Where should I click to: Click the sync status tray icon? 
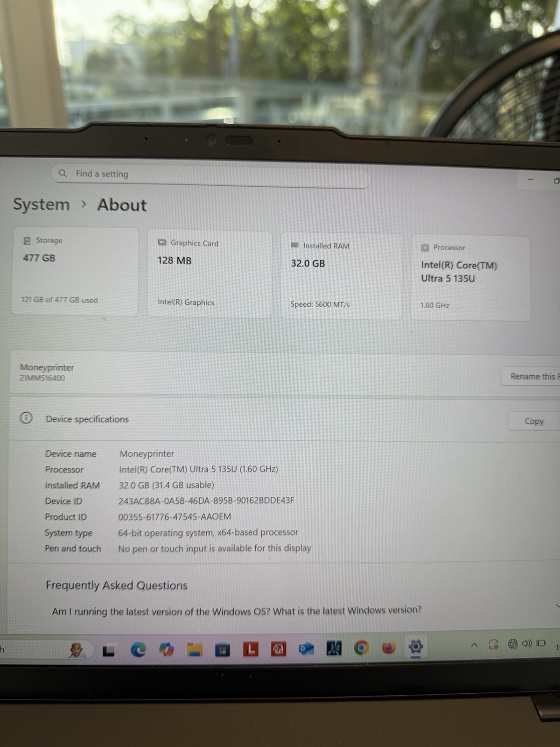pos(493,645)
